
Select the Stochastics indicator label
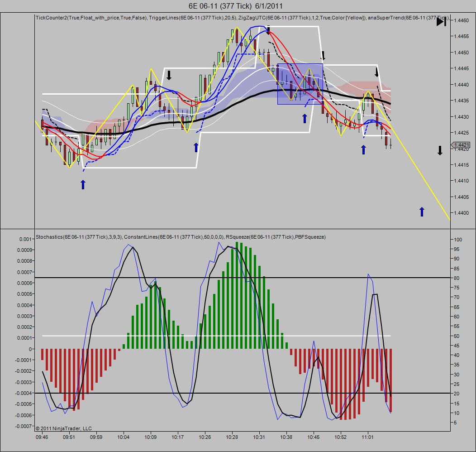click(79, 237)
